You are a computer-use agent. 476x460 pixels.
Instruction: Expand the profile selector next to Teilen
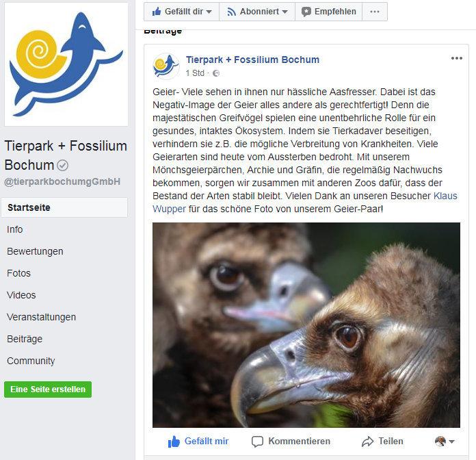445,441
